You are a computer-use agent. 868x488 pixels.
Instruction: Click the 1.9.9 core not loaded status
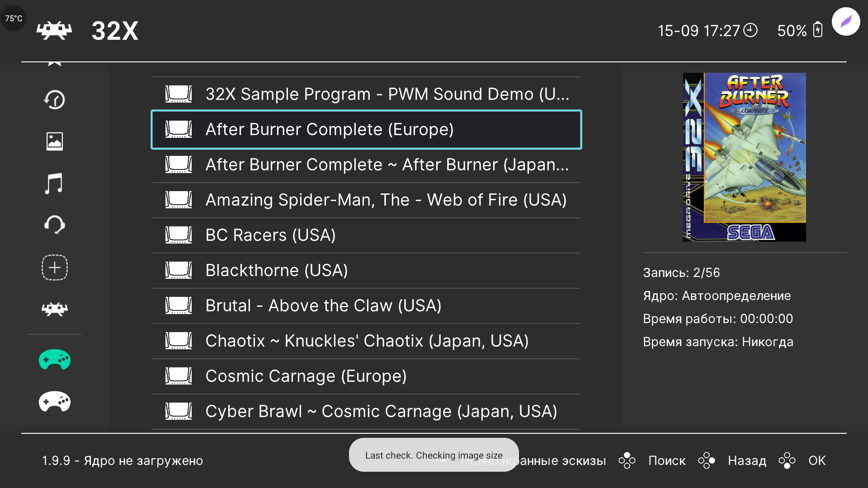tap(123, 460)
